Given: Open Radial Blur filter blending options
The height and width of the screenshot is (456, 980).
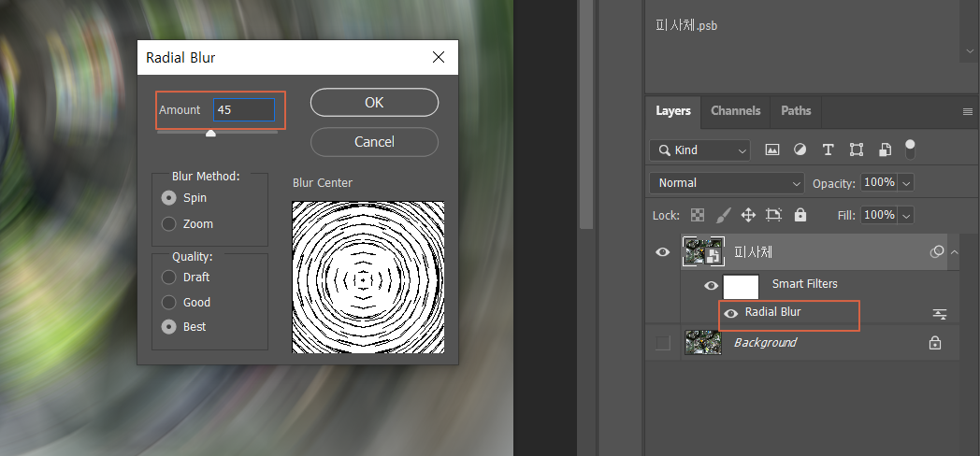Looking at the screenshot, I should click(x=940, y=314).
